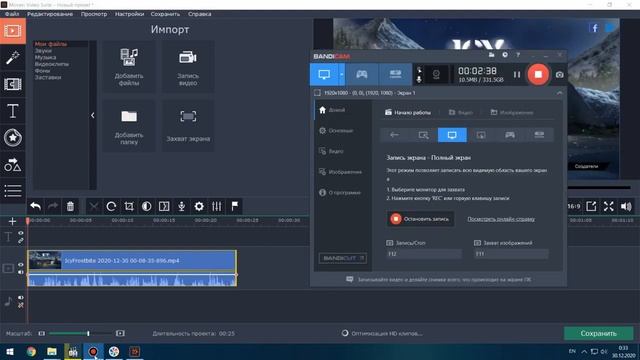The width and height of the screenshot is (640, 360).
Task: Open the Справка menu
Action: pyautogui.click(x=200, y=14)
